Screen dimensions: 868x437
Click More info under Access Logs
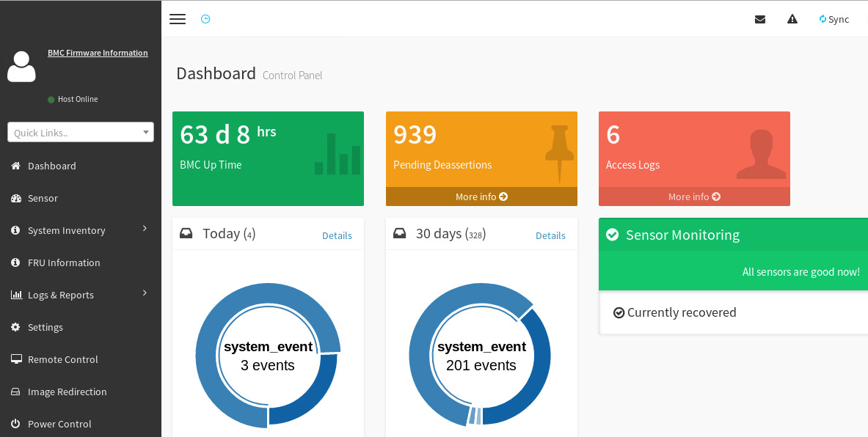click(694, 197)
